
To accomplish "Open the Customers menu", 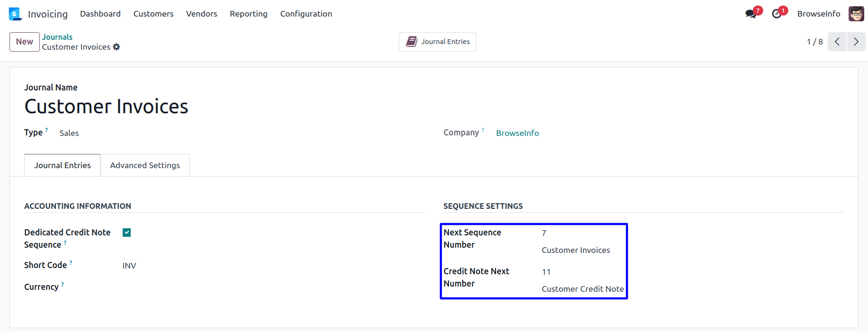I will 153,14.
